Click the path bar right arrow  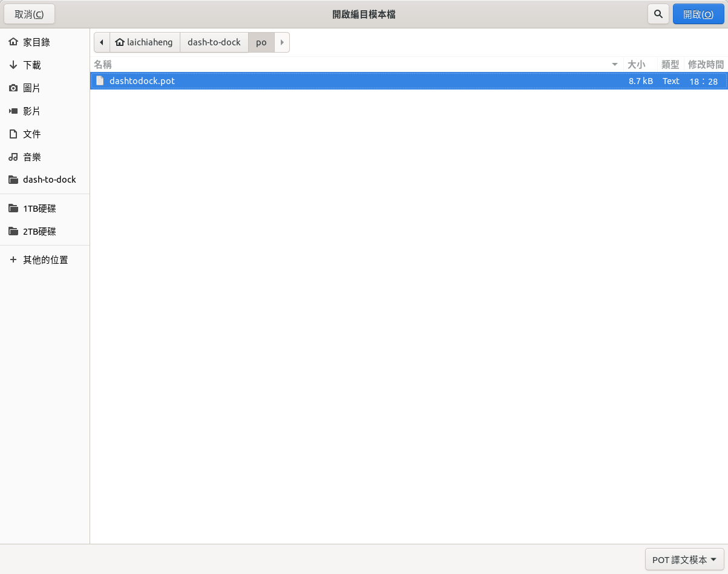[x=282, y=42]
